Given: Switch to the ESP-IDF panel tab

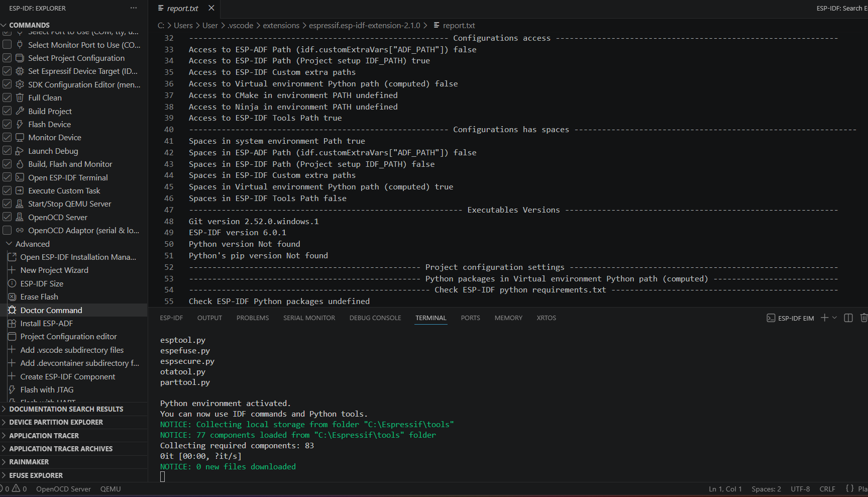Looking at the screenshot, I should point(171,318).
